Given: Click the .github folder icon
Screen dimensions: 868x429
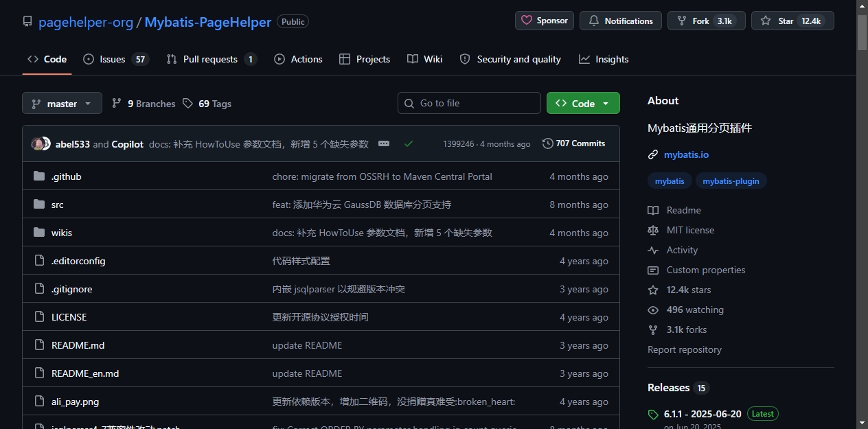Looking at the screenshot, I should pos(39,176).
